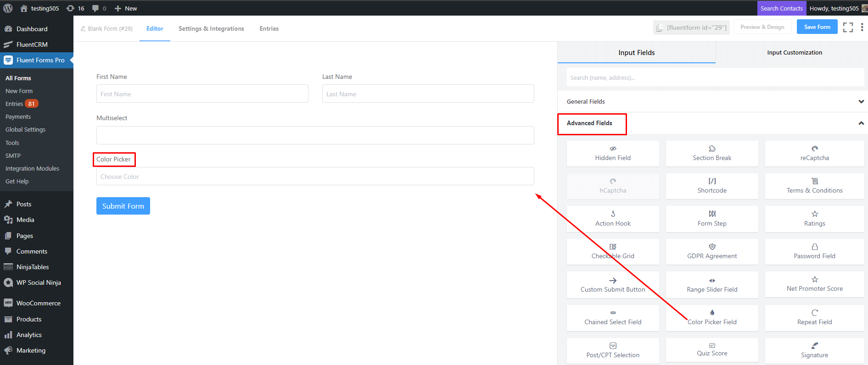
Task: Open the Products sidebar menu
Action: (x=37, y=319)
